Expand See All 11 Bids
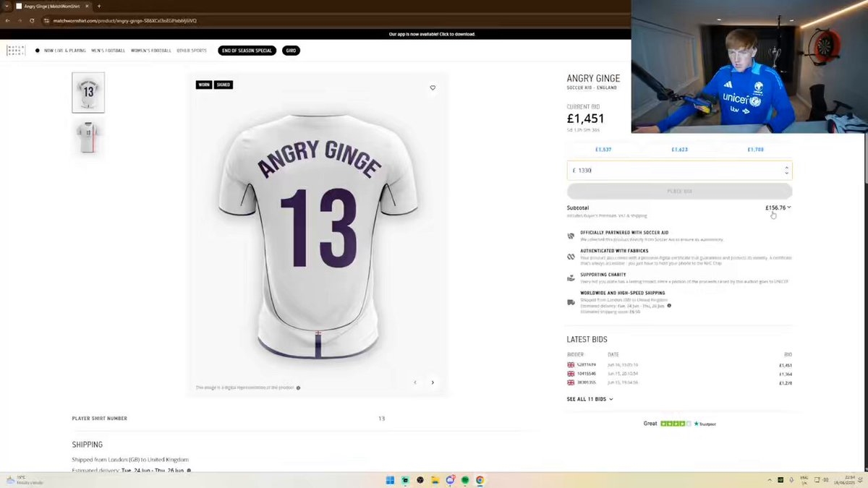 590,399
